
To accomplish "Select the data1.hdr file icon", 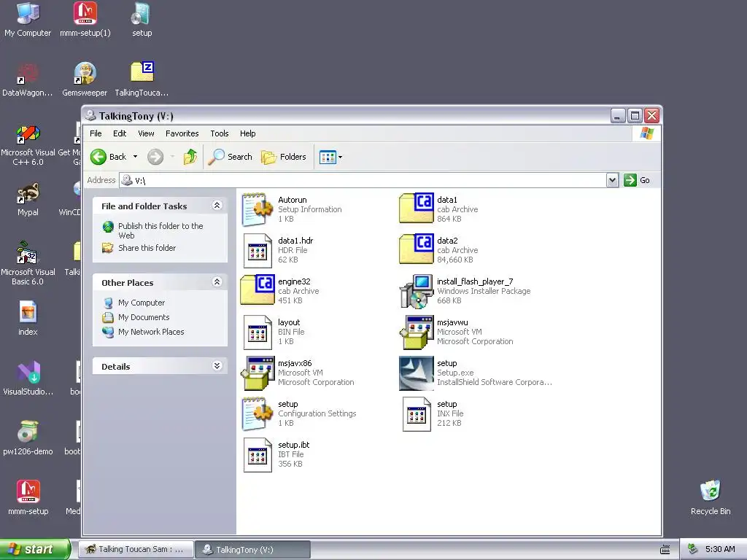I will pyautogui.click(x=258, y=251).
